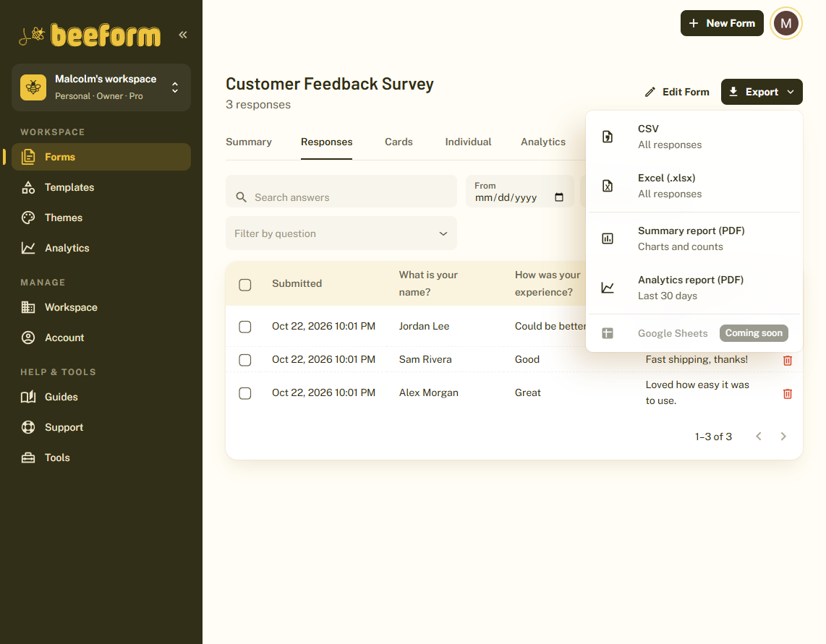The width and height of the screenshot is (826, 644).
Task: Toggle the select-all header checkbox
Action: click(x=245, y=285)
